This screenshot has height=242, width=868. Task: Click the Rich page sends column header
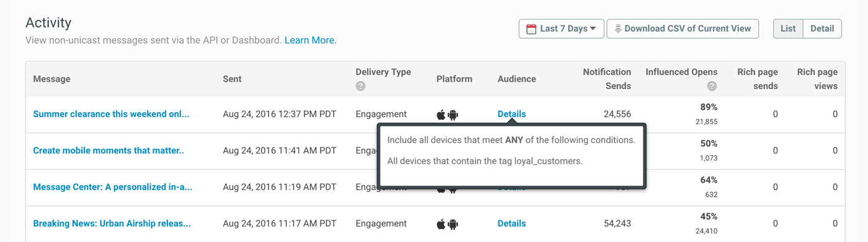pyautogui.click(x=758, y=79)
